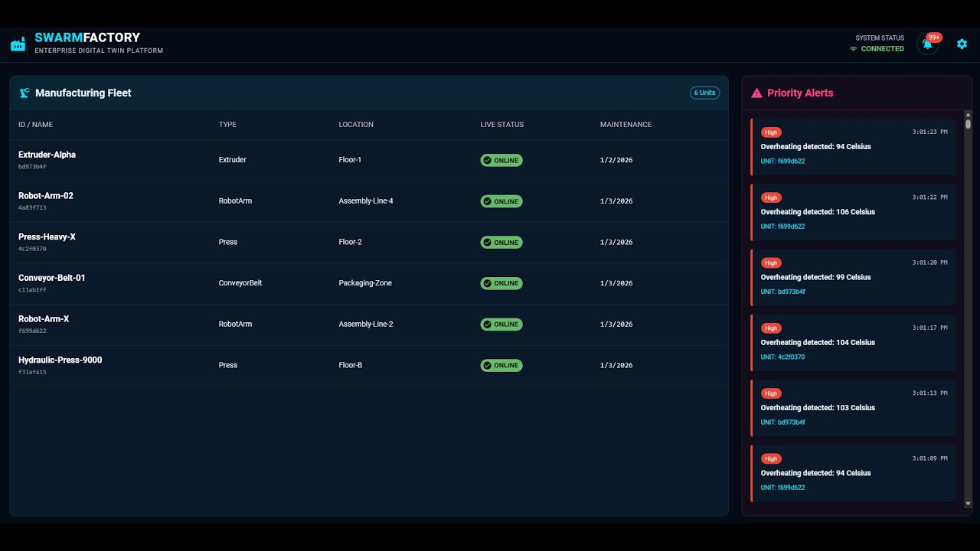Click the Priority Alerts scrollbar thumb

[968, 124]
